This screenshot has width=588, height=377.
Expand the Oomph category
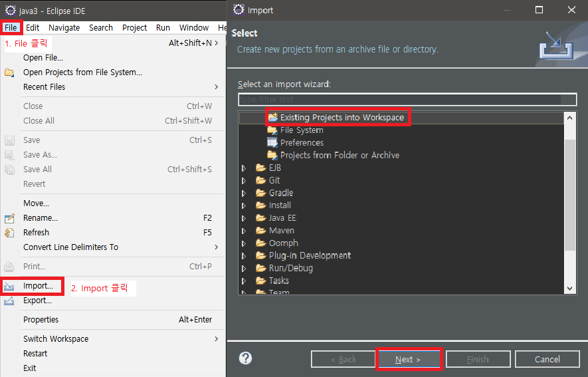(x=244, y=243)
